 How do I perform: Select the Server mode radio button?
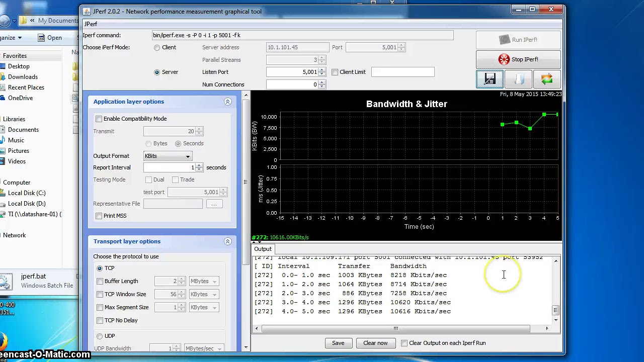(x=157, y=72)
